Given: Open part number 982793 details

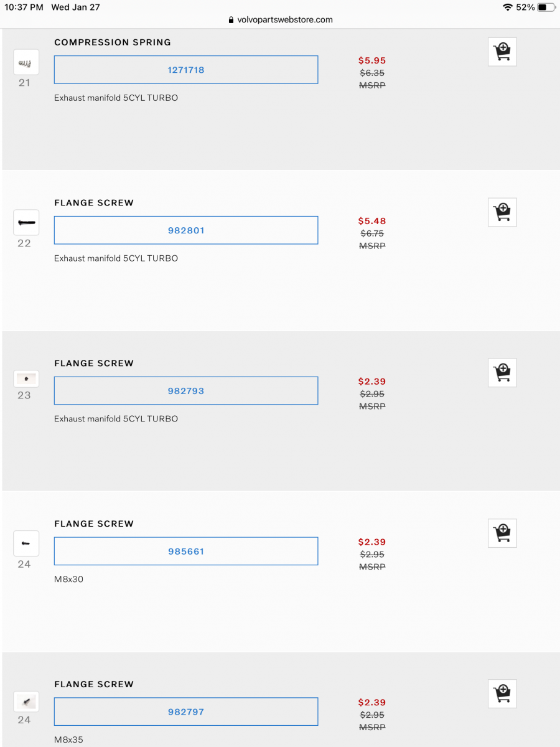Looking at the screenshot, I should (x=185, y=390).
